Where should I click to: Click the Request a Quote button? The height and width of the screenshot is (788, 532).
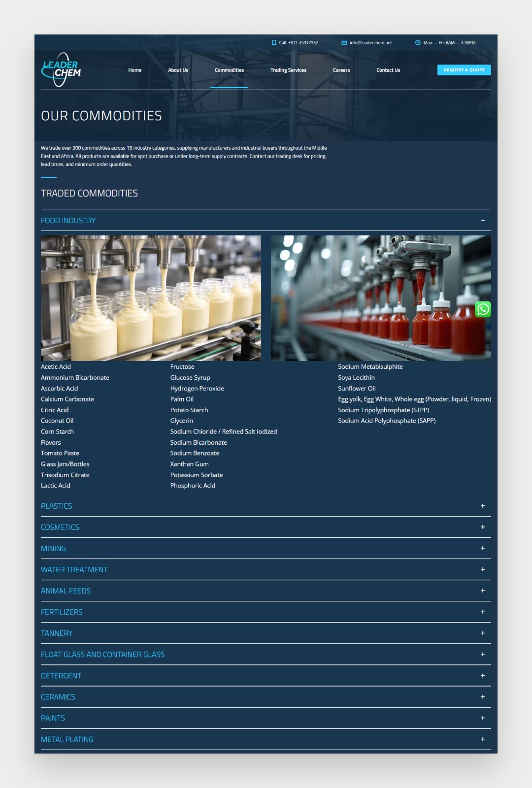[x=464, y=70]
